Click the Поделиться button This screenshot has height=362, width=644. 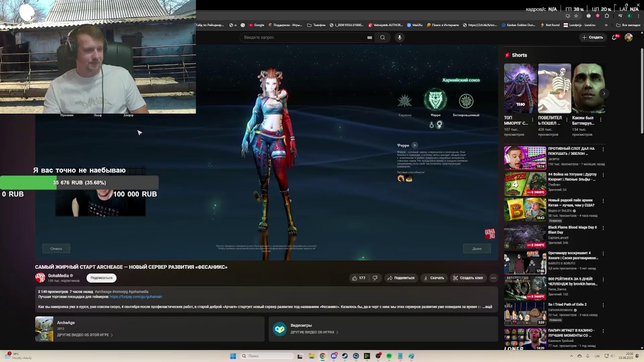(x=401, y=278)
